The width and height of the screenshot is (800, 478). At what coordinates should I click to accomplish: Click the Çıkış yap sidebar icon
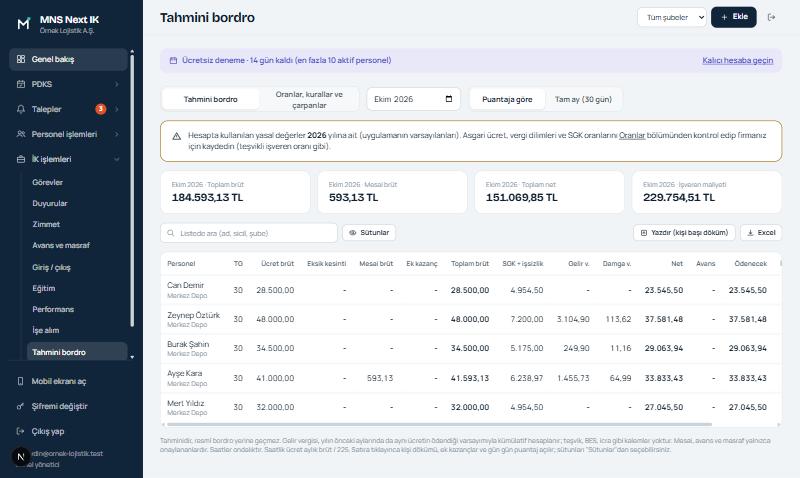click(x=20, y=431)
